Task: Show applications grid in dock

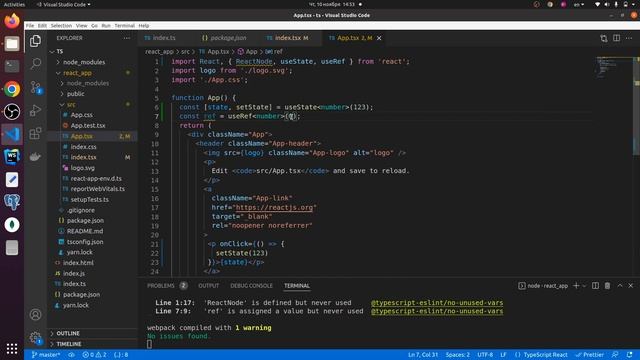Action: tap(12, 348)
